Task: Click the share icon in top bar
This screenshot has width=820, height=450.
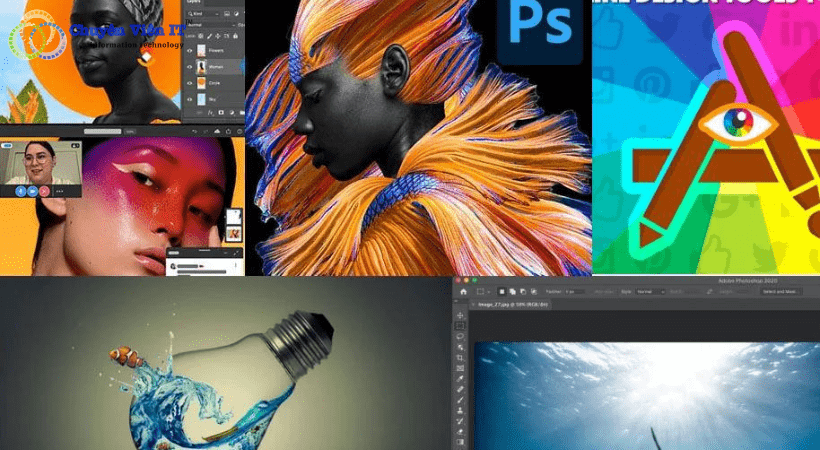Action: pos(229,131)
